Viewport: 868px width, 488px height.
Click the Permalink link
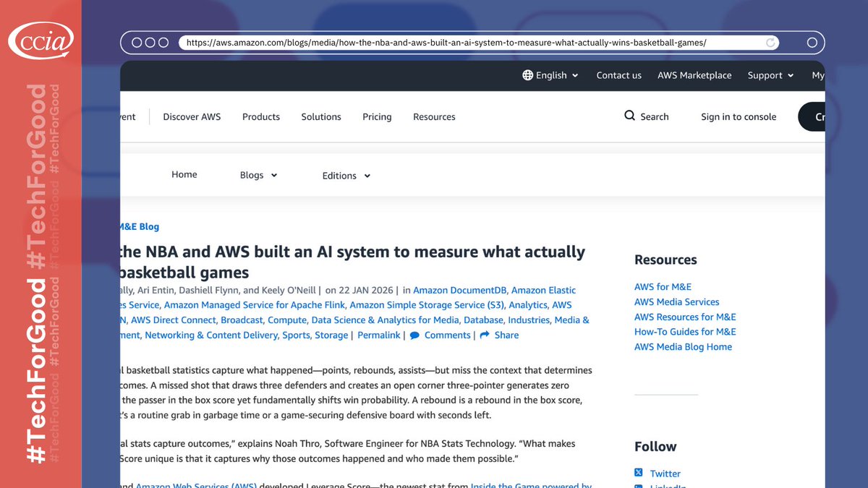379,335
